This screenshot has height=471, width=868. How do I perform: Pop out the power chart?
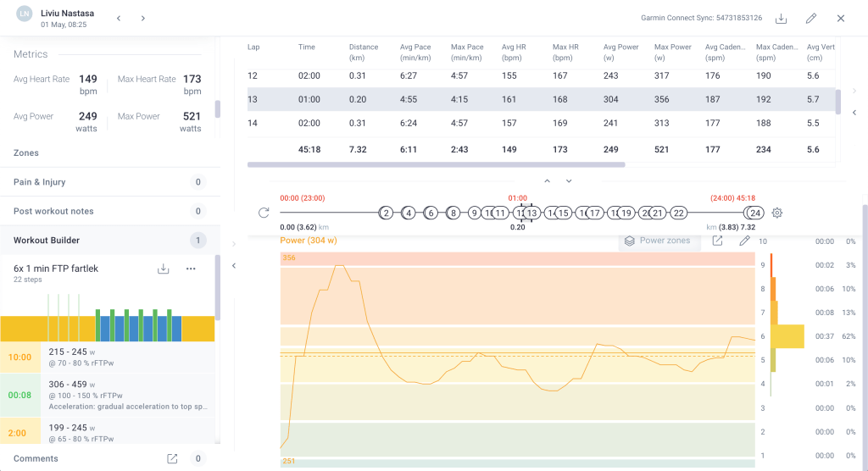coord(717,241)
